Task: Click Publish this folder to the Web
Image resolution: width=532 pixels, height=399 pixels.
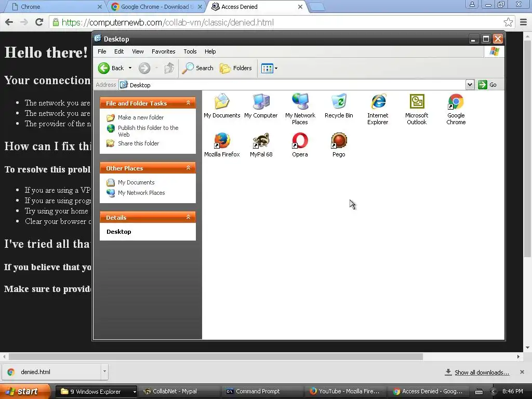Action: tap(148, 131)
